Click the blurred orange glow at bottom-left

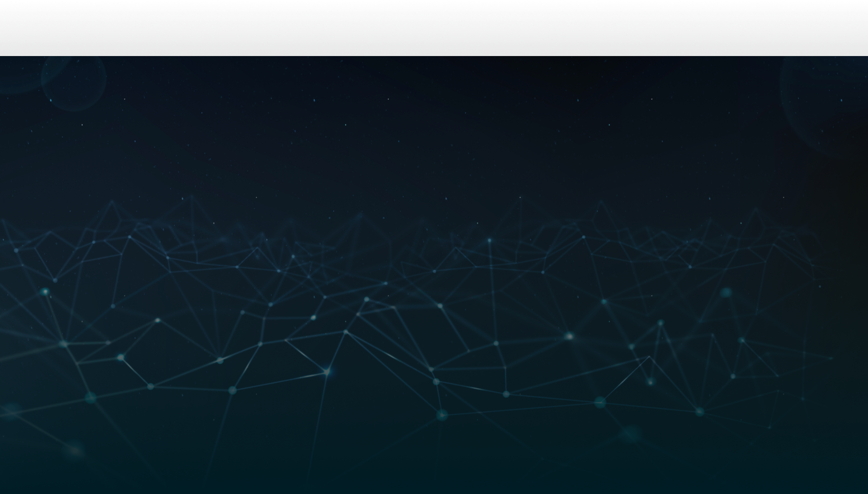(x=75, y=450)
